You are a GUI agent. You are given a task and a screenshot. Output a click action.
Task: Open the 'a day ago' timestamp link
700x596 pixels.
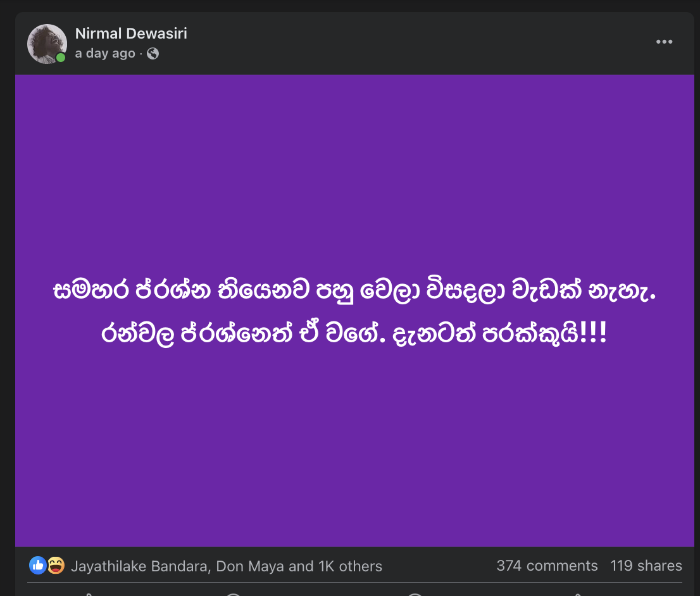click(x=105, y=54)
